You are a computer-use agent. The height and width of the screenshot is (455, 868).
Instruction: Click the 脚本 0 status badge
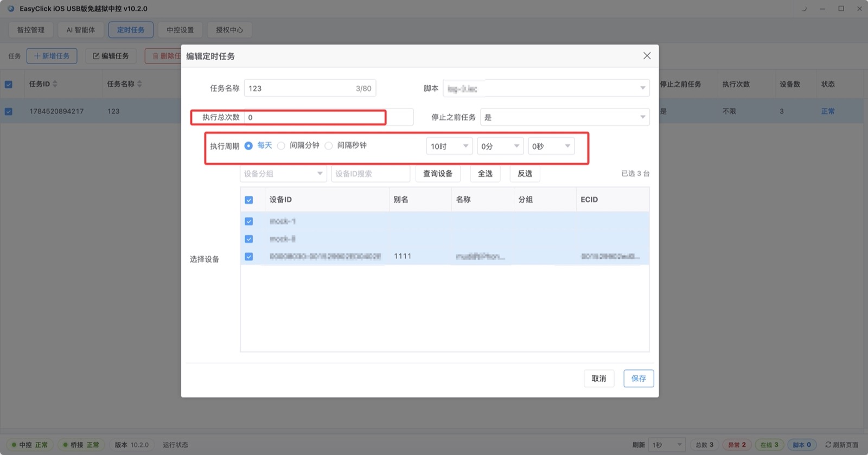tap(802, 445)
